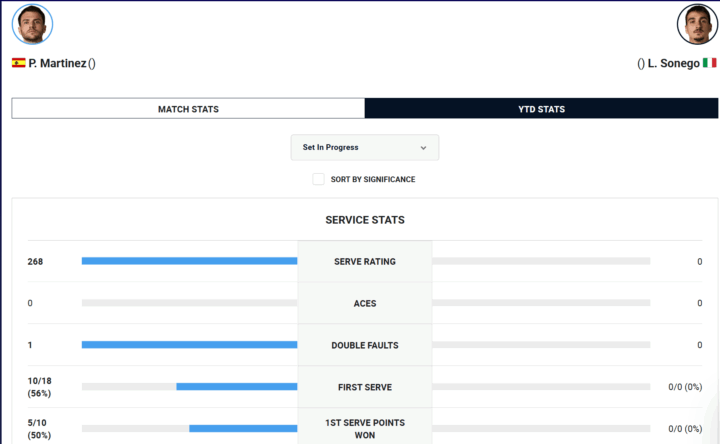720x444 pixels.
Task: Click the Italian flag icon
Action: tap(710, 63)
